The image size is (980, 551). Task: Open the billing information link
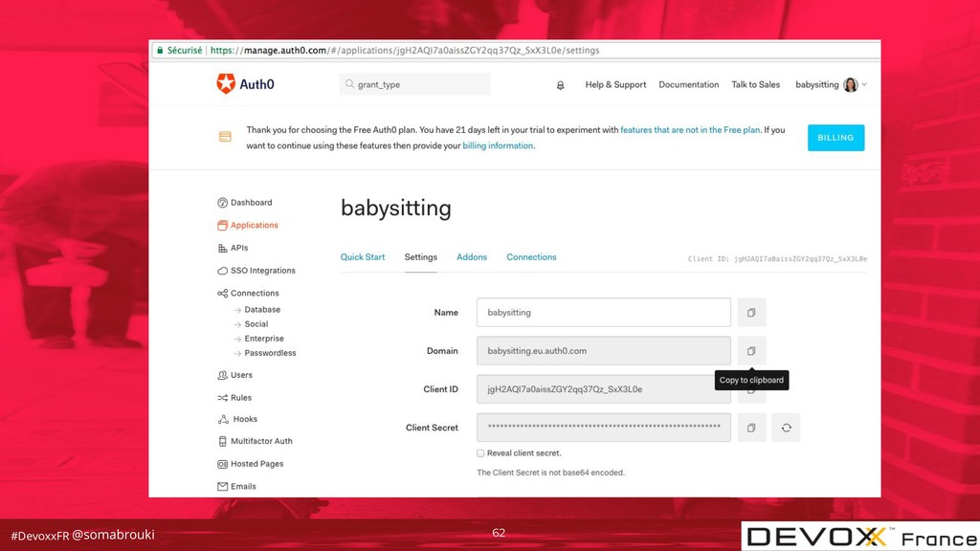(x=498, y=145)
